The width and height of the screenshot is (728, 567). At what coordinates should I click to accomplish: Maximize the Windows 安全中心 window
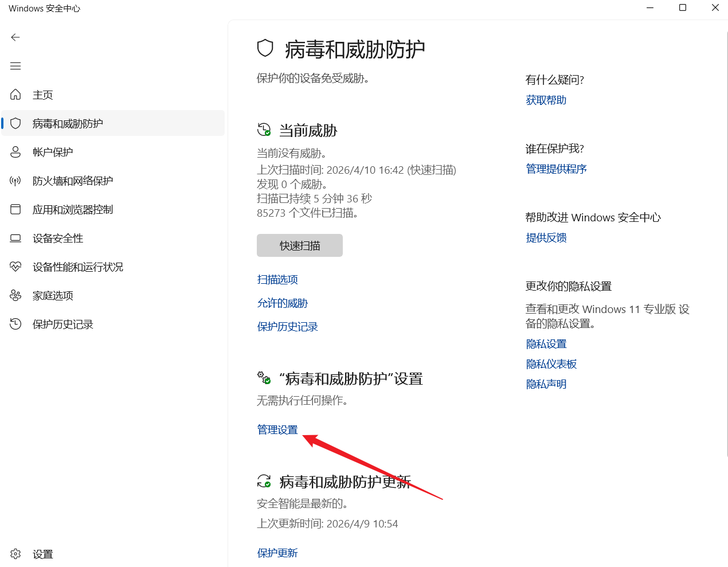pos(683,8)
